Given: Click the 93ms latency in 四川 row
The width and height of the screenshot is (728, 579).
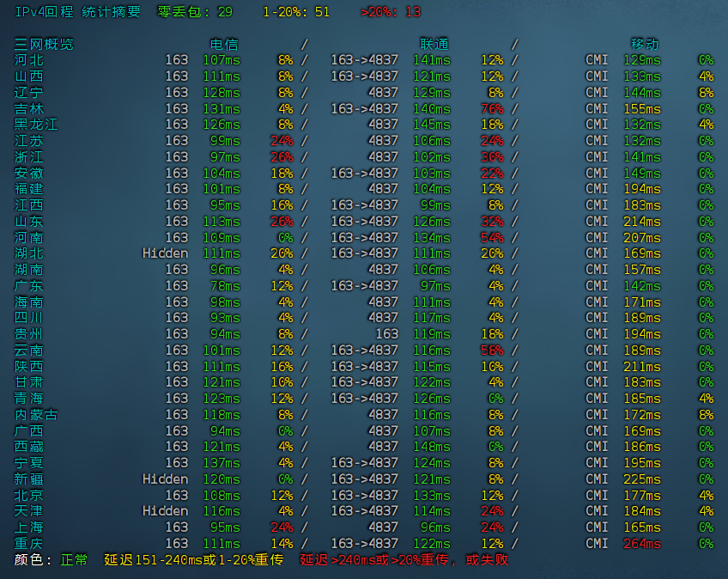Looking at the screenshot, I should pos(225,318).
